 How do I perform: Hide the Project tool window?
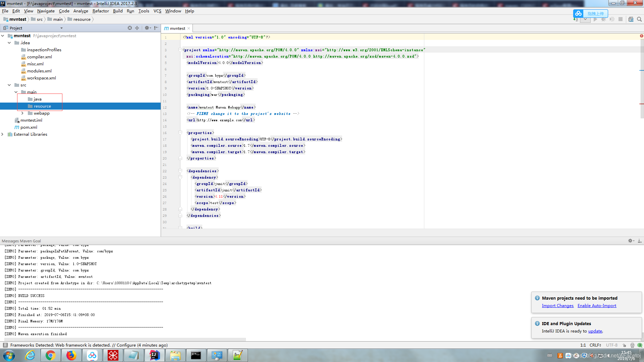[156, 28]
